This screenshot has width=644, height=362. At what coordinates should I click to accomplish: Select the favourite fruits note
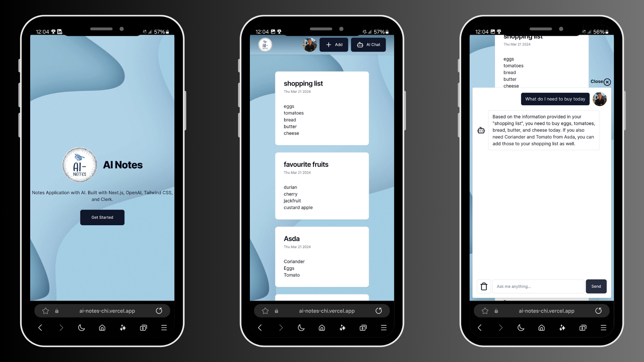322,186
